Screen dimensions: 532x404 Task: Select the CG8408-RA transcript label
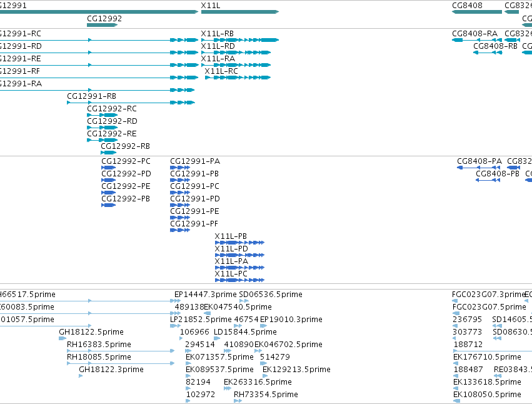pos(474,34)
